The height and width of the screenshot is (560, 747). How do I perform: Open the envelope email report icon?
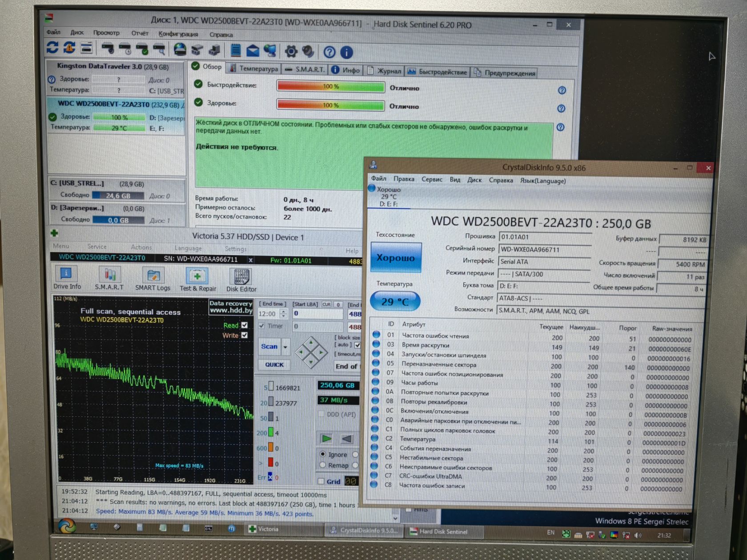(253, 51)
